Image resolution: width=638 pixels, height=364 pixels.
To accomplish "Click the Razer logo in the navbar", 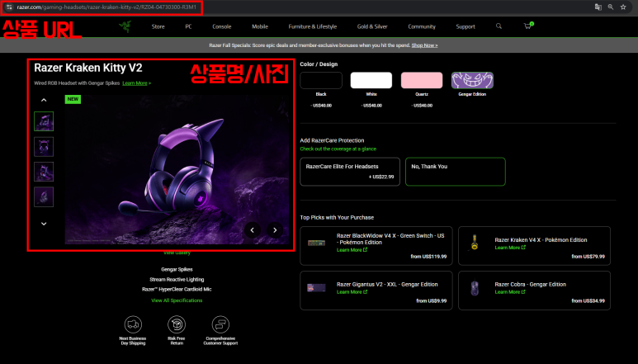I will tap(125, 26).
